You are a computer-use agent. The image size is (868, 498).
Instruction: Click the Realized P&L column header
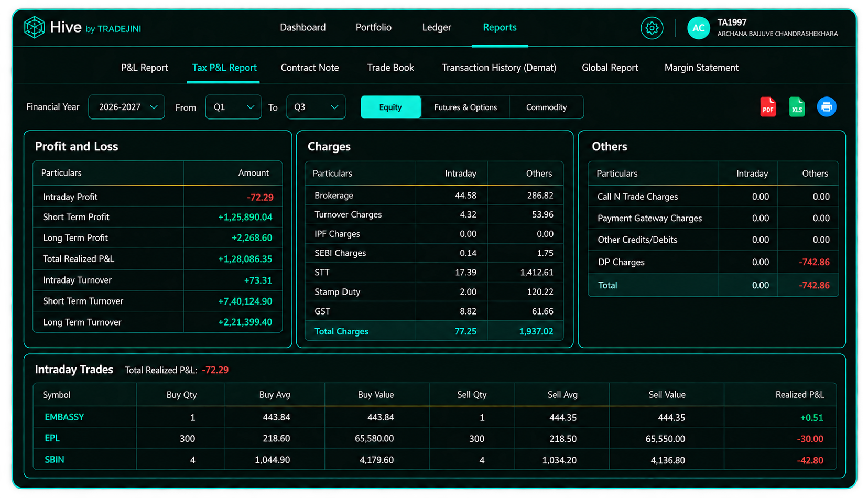point(799,395)
